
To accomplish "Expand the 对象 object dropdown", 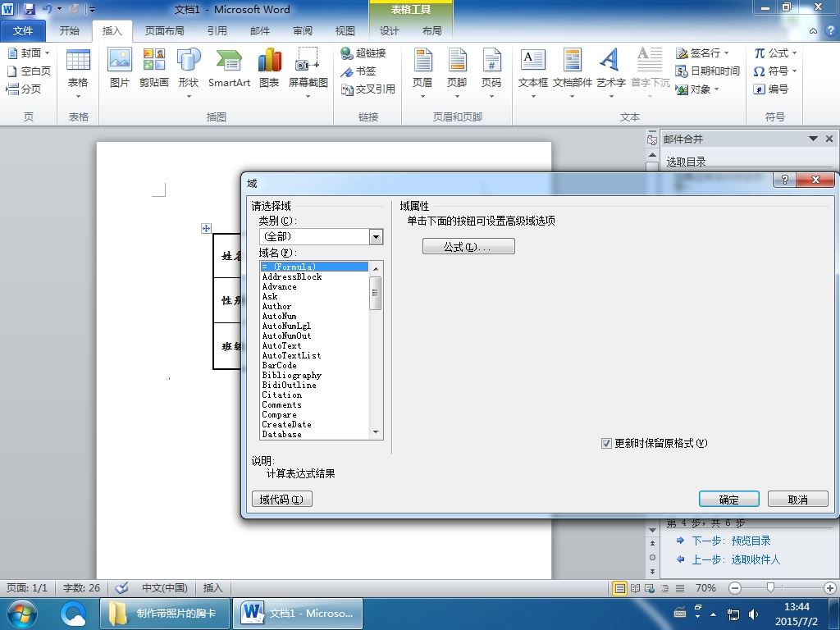I will coord(716,89).
